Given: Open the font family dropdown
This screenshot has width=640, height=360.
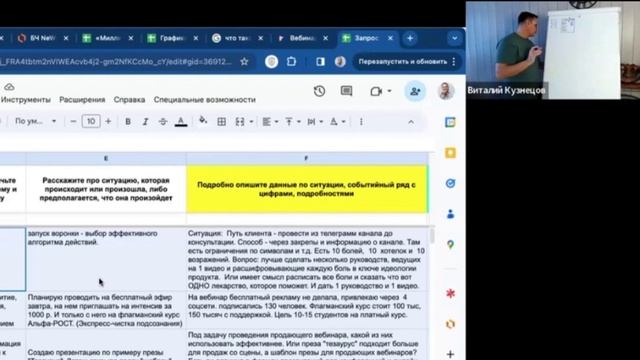Looking at the screenshot, I should click(36, 122).
